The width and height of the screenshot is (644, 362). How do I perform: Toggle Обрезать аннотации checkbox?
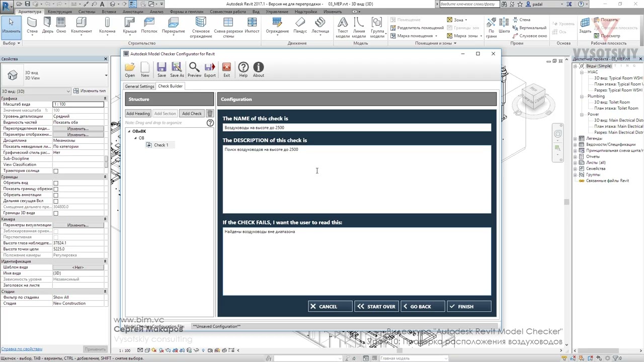click(x=56, y=195)
